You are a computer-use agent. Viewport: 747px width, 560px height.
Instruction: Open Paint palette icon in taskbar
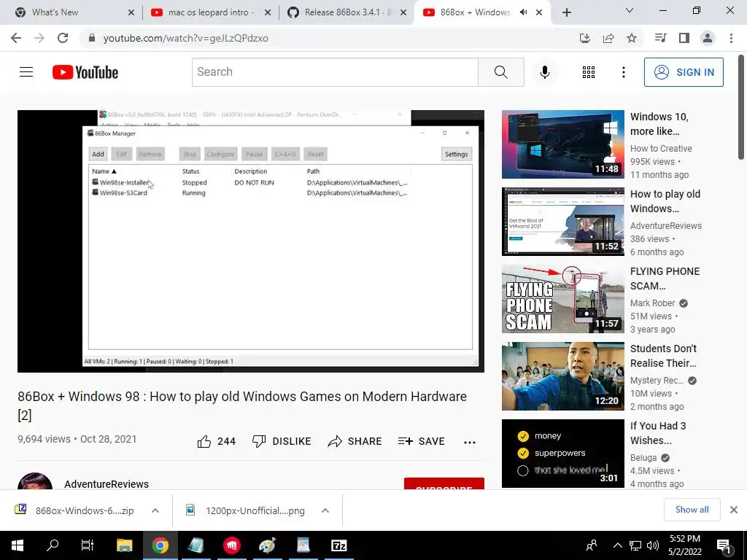click(x=267, y=545)
